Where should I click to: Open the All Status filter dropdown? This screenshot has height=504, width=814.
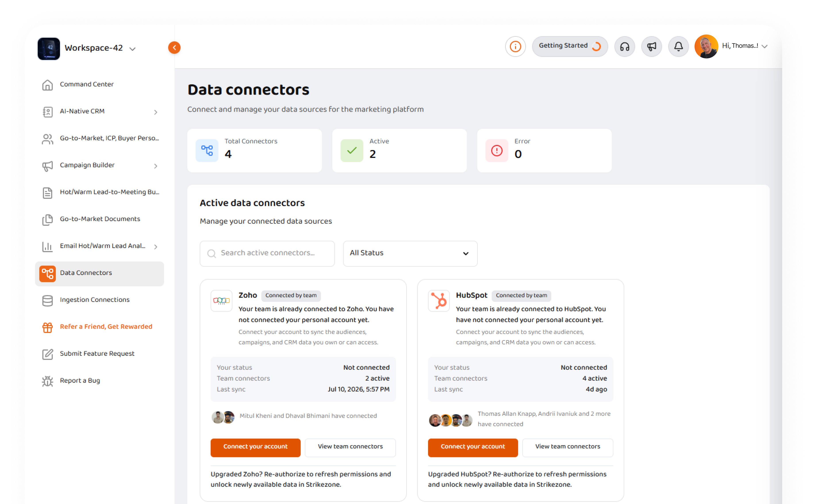[410, 253]
